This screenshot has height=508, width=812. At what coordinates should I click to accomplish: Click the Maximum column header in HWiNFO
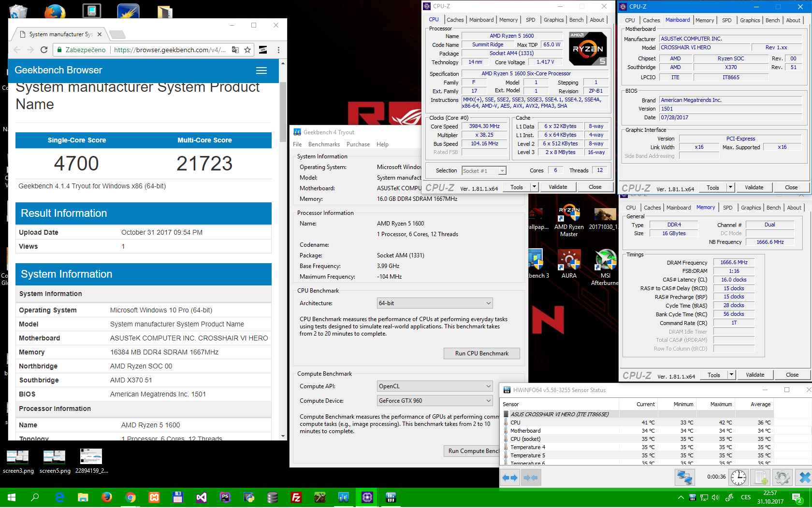pyautogui.click(x=721, y=404)
